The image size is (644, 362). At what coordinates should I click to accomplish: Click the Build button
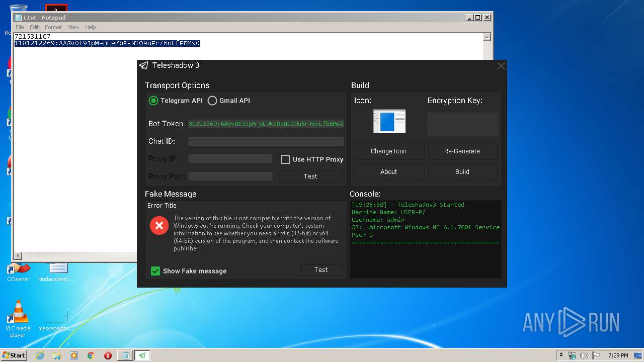[x=462, y=172]
